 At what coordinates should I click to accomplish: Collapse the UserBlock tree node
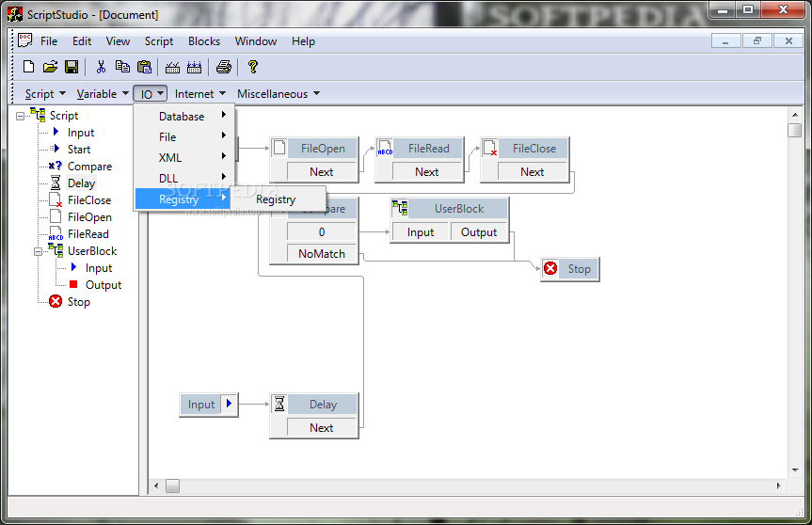point(38,251)
